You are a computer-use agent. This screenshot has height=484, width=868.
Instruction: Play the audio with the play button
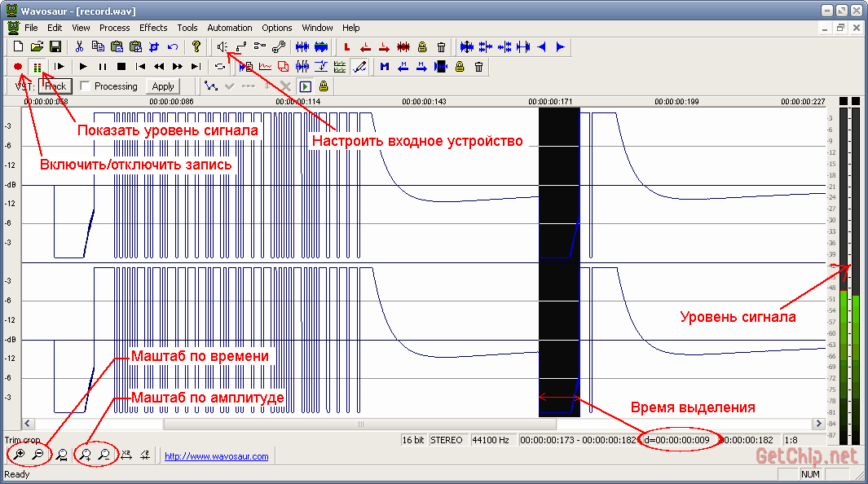point(83,67)
